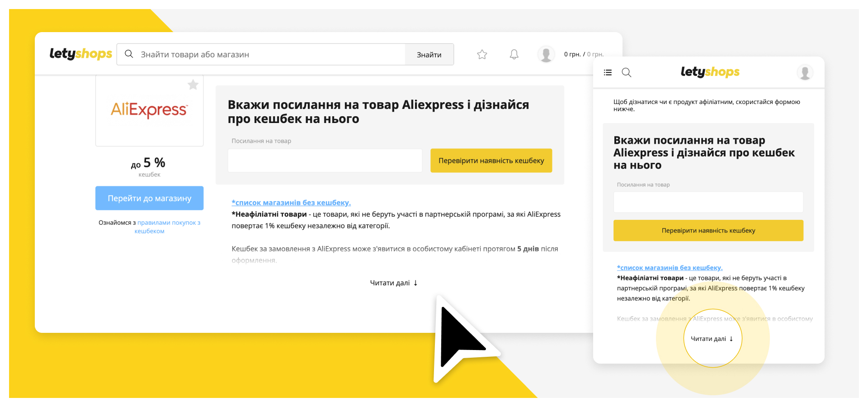Click desktop 'Перевірити наявність кешбеку' button
868x407 pixels.
[x=491, y=161]
